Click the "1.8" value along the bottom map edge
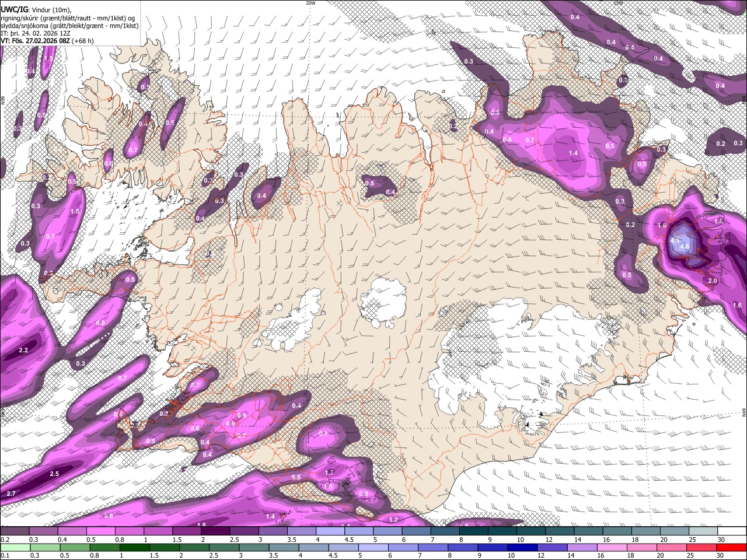This screenshot has height=560, width=747. 202,525
